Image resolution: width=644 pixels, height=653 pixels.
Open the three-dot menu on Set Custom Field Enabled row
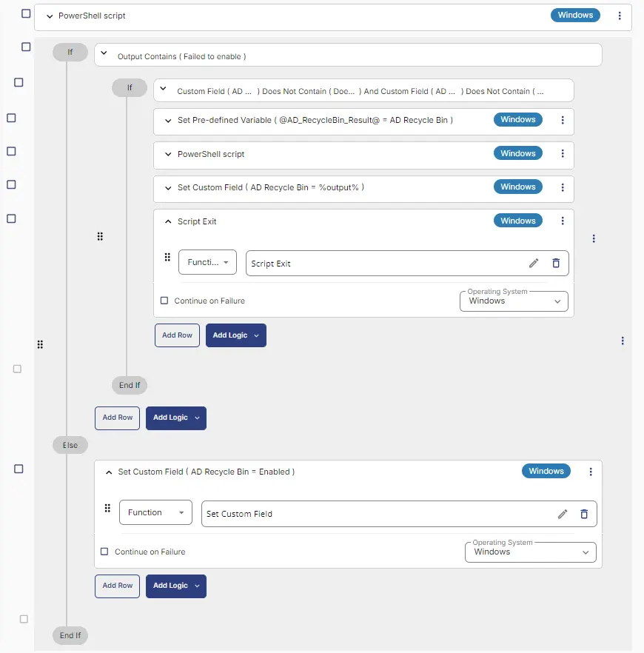click(x=590, y=472)
